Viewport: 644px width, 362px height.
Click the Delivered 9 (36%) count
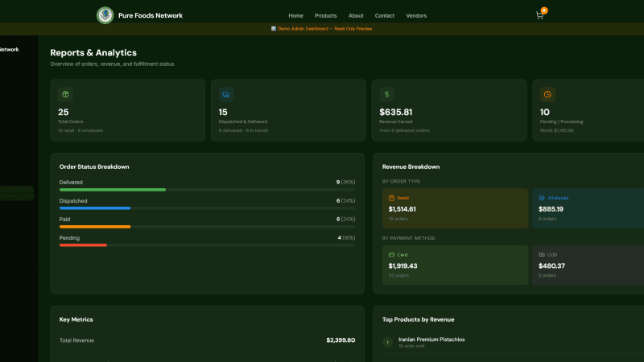(345, 183)
